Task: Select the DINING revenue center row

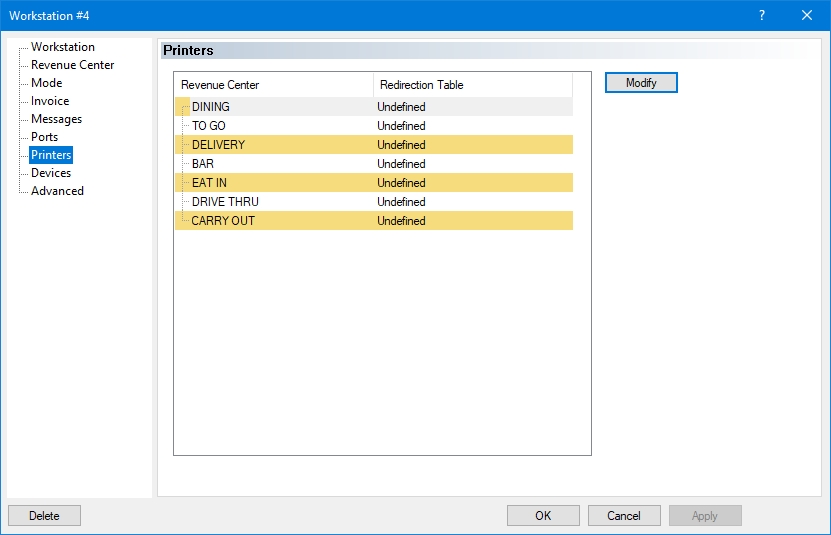Action: 210,107
